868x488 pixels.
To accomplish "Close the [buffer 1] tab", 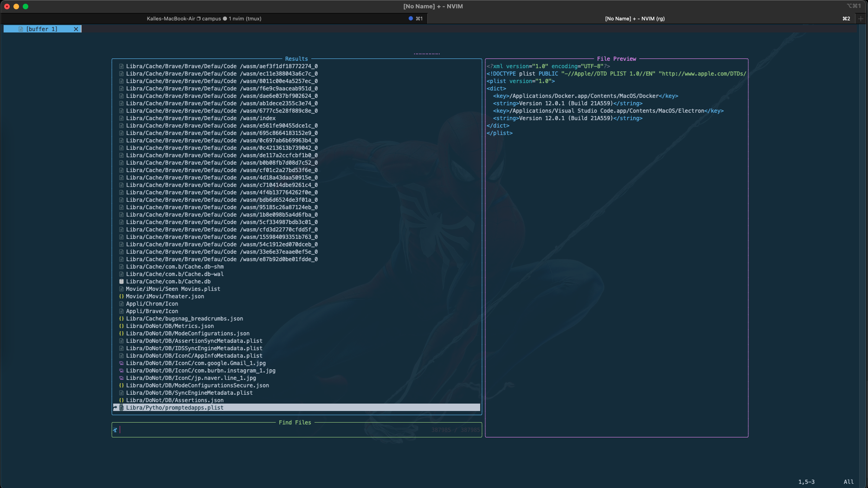I will coord(76,29).
